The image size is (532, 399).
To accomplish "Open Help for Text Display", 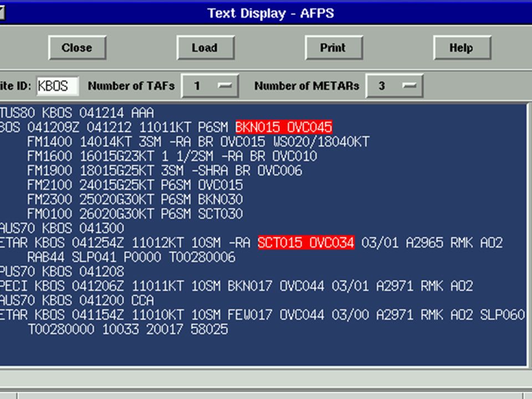I will (x=462, y=48).
